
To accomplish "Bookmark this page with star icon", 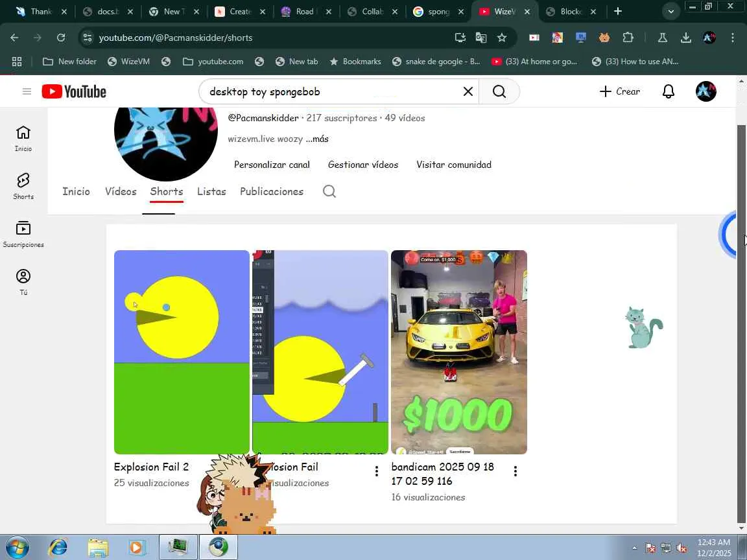I will [502, 38].
